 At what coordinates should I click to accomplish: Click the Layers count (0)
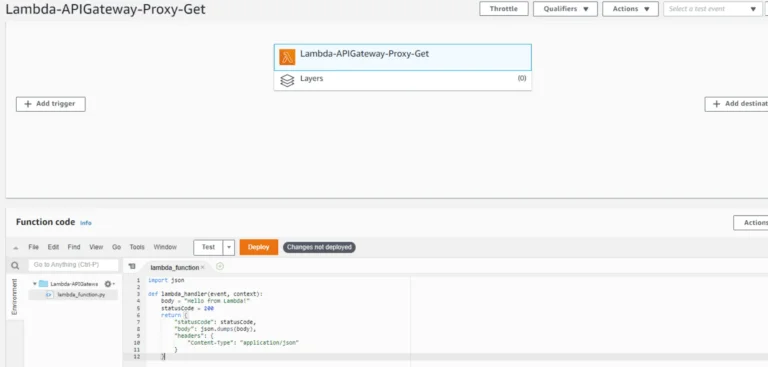point(522,78)
